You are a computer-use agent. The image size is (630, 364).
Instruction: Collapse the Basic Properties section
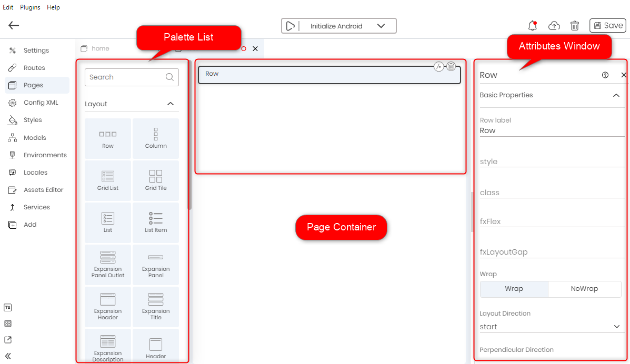point(616,95)
